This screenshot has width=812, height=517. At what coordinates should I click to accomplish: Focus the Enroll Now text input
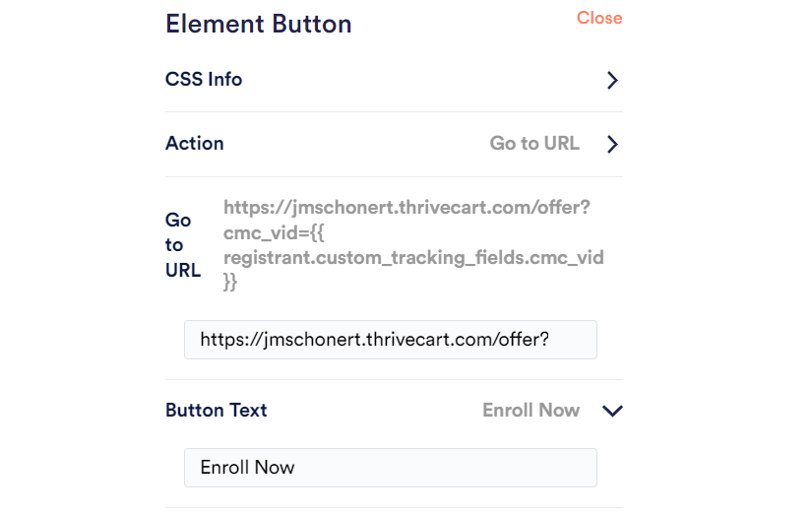pos(390,468)
